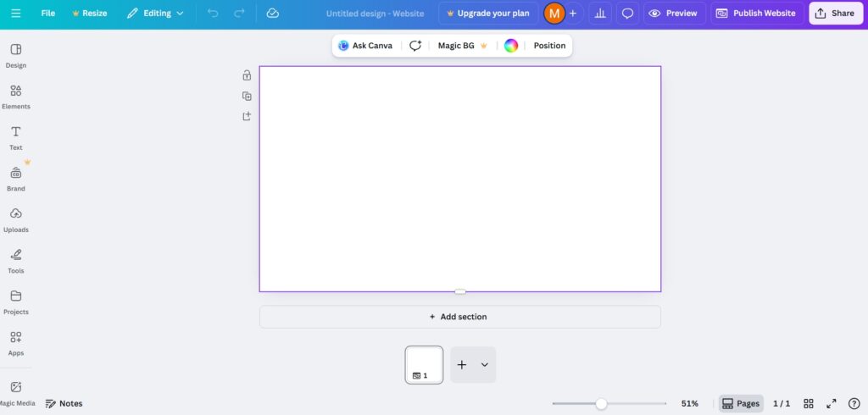Image resolution: width=868 pixels, height=415 pixels.
Task: Open the comments speech bubble icon
Action: pos(627,14)
